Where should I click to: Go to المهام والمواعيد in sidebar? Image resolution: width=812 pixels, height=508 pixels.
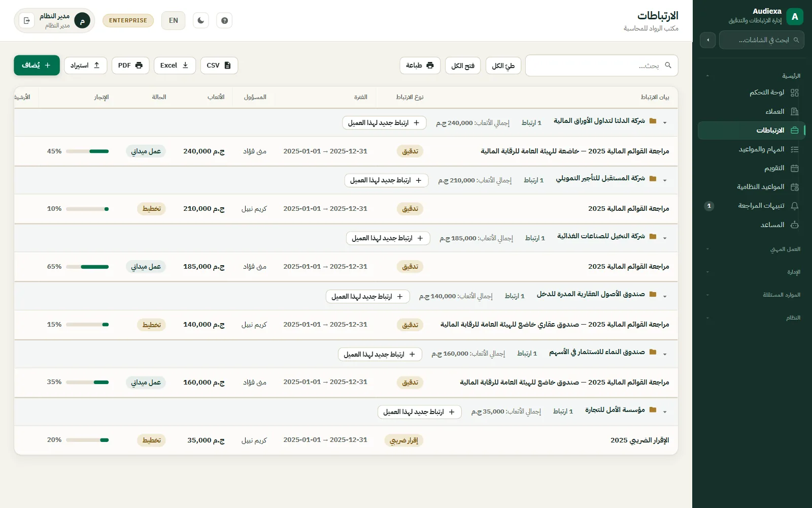pos(752,149)
